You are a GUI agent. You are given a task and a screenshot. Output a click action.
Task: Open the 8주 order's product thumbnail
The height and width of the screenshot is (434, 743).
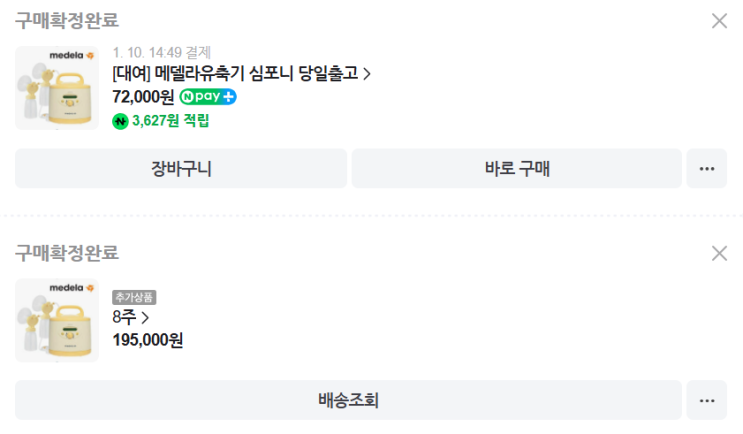pyautogui.click(x=57, y=320)
